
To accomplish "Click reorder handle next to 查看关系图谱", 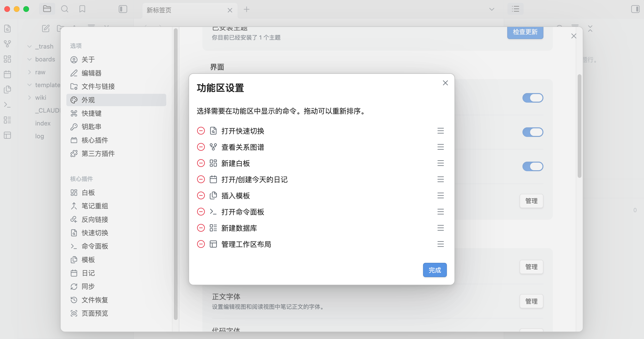I will click(440, 147).
